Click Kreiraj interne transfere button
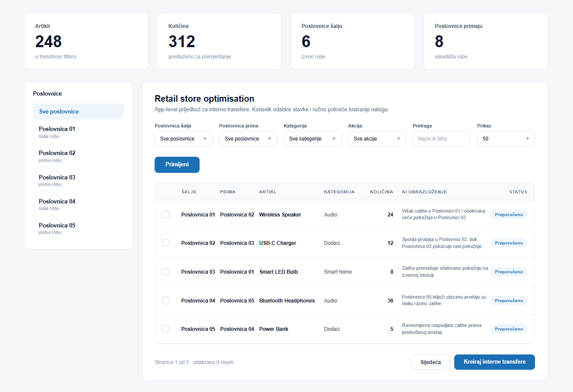573x392 pixels. coord(494,362)
